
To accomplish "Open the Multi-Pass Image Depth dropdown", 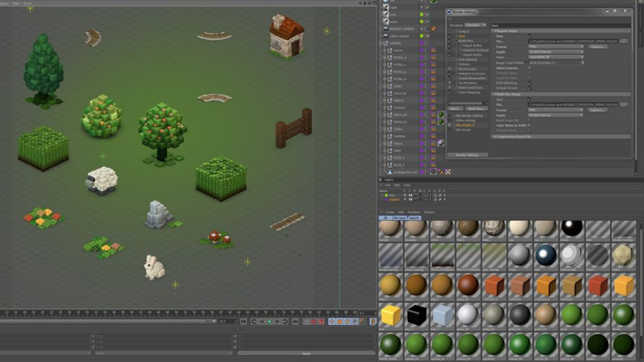I will click(x=556, y=116).
